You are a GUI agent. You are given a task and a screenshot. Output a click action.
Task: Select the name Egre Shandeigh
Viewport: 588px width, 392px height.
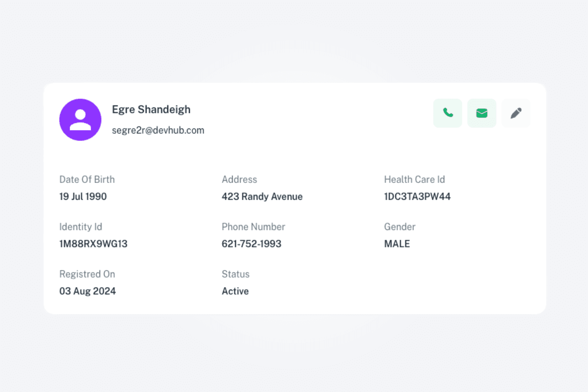click(x=151, y=110)
